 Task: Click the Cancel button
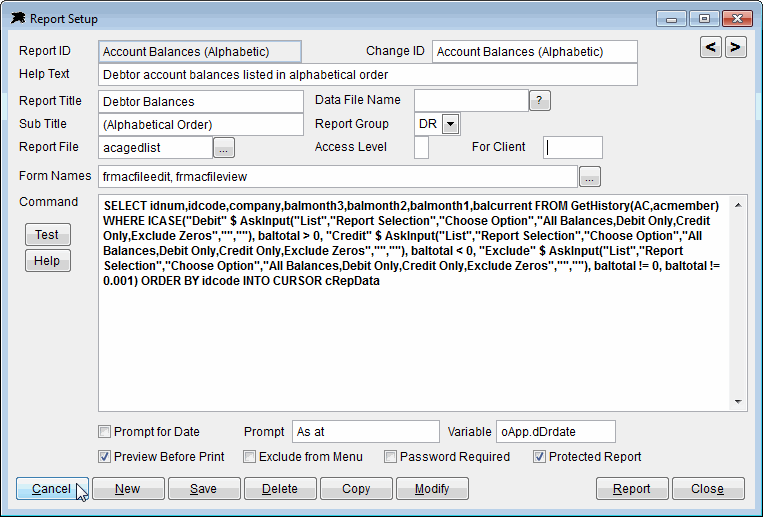pos(52,489)
